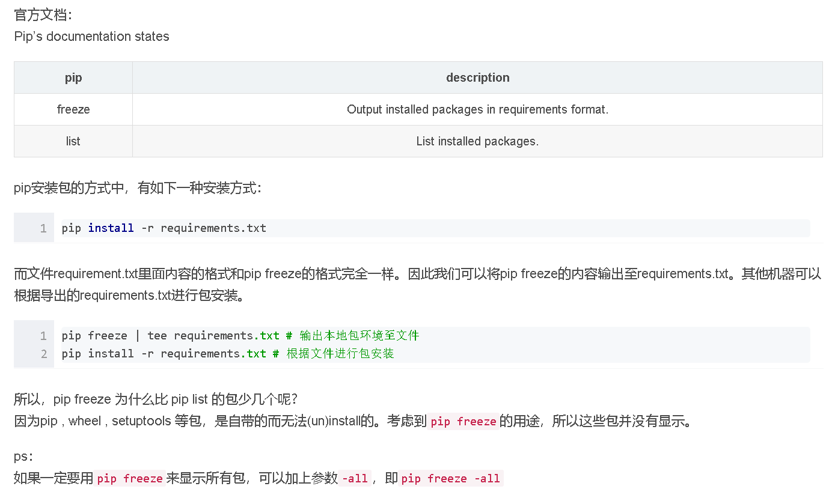This screenshot has height=504, width=832.
Task: Click the pip install -r requirements.txt code block
Action: click(163, 228)
